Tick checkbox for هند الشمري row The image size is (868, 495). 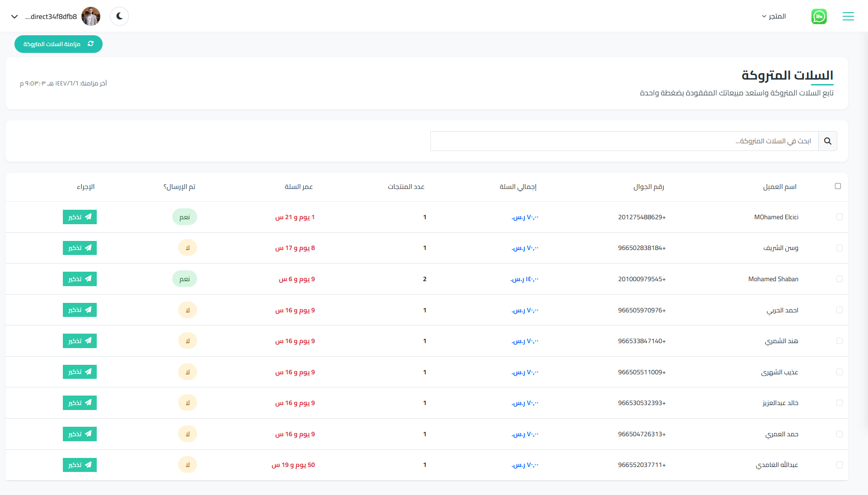pos(839,341)
